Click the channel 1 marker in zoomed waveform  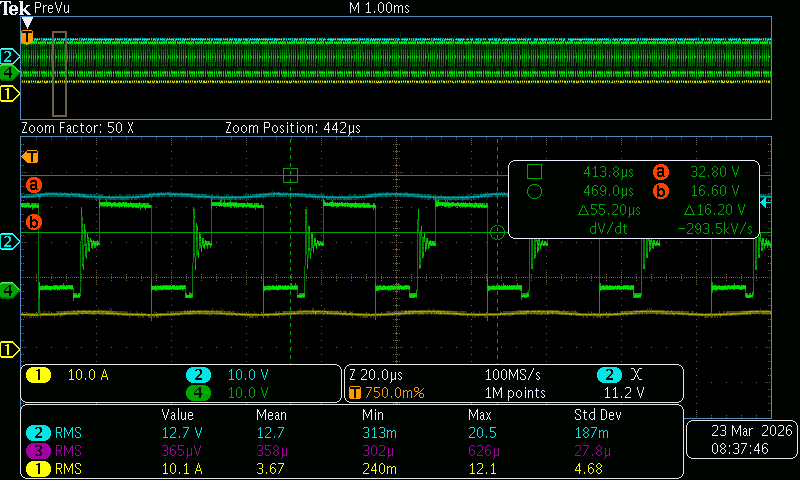(9, 349)
